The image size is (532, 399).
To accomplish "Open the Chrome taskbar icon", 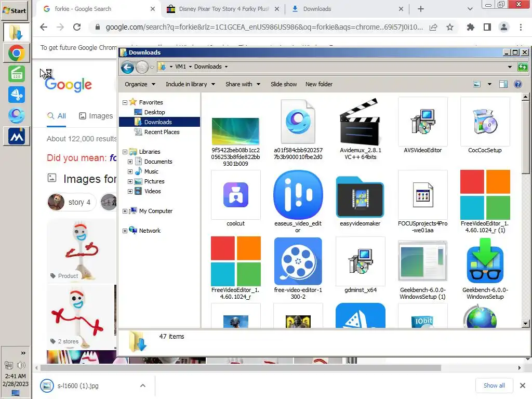I will point(16,54).
